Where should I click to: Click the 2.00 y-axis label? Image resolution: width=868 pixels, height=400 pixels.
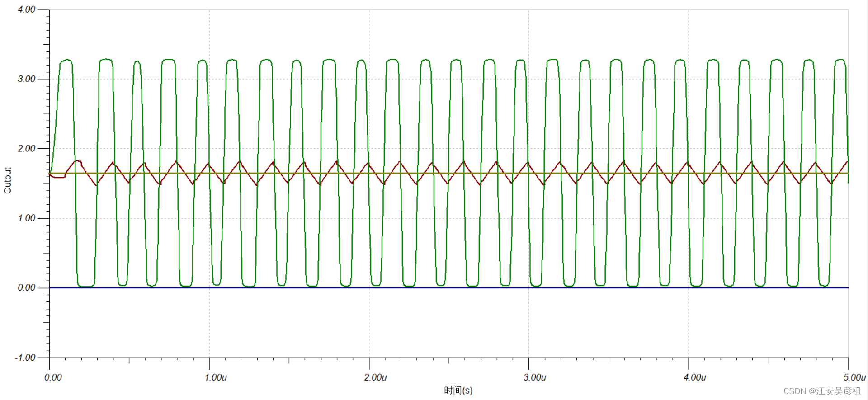26,149
